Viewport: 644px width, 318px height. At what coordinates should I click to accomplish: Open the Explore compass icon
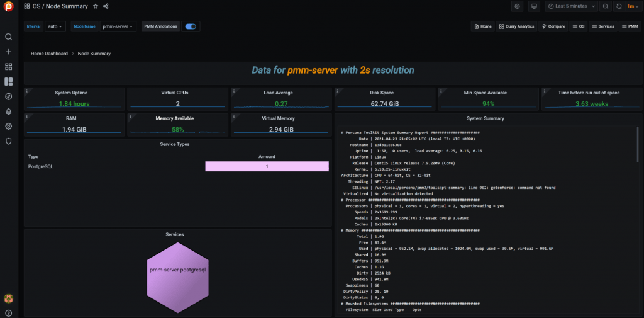[9, 96]
